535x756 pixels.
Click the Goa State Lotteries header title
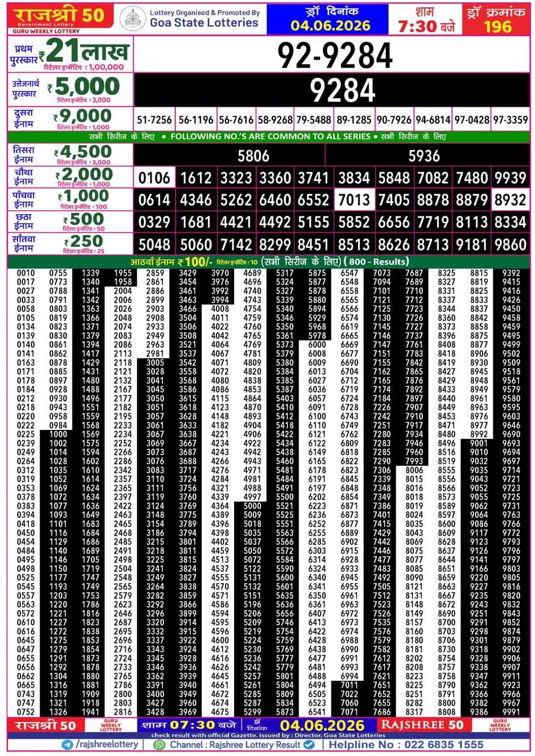[x=204, y=23]
